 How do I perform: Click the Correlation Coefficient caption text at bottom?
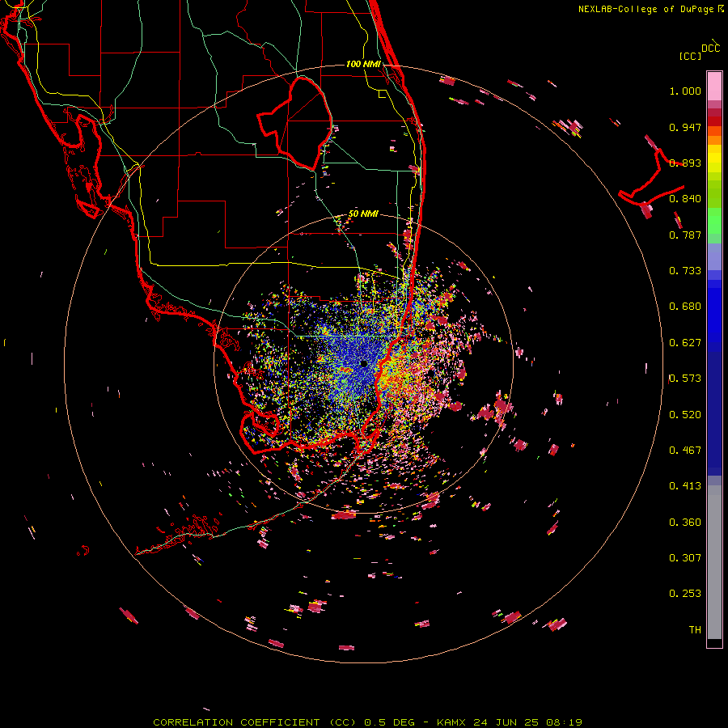[367, 722]
